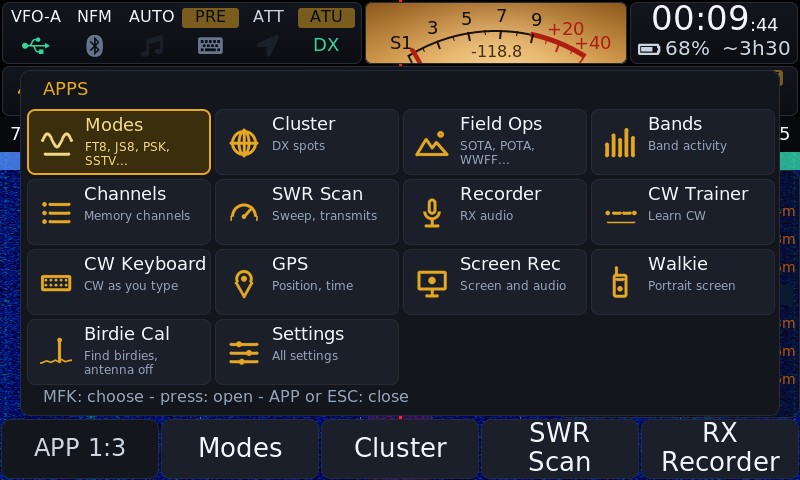Viewport: 800px width, 480px height.
Task: Toggle the DX indicator
Action: (x=326, y=45)
